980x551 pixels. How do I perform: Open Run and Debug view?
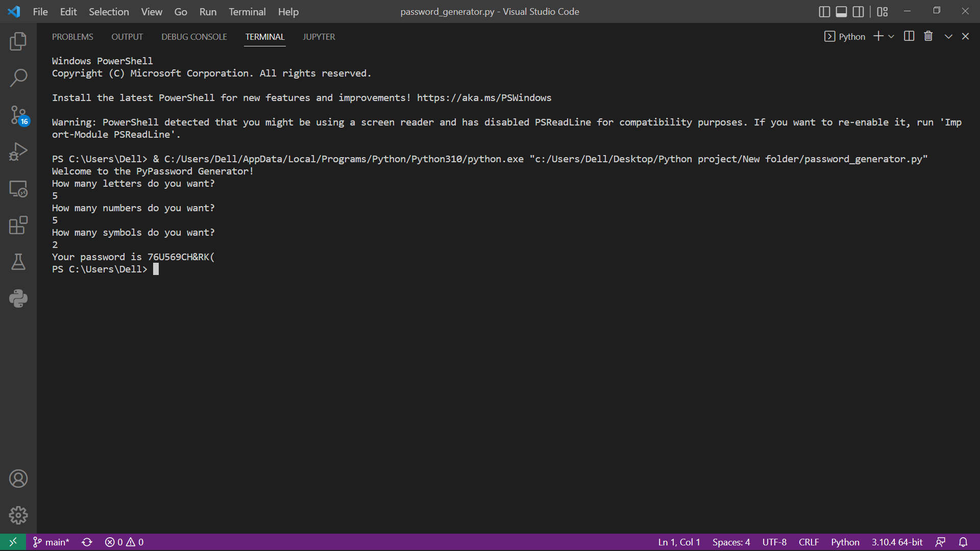[x=18, y=152]
